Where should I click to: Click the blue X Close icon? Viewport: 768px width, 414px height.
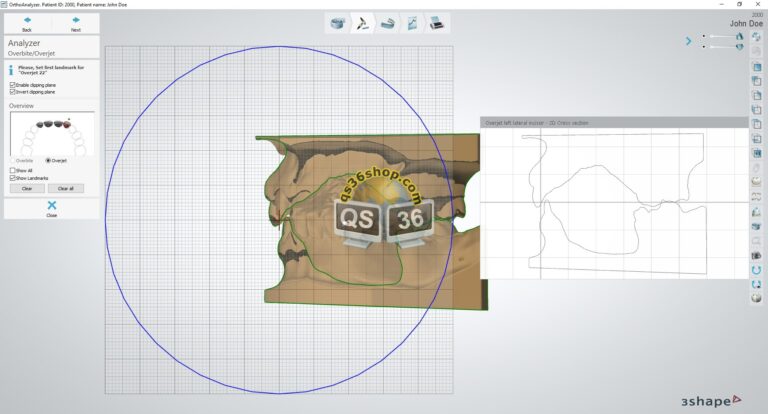tap(52, 205)
